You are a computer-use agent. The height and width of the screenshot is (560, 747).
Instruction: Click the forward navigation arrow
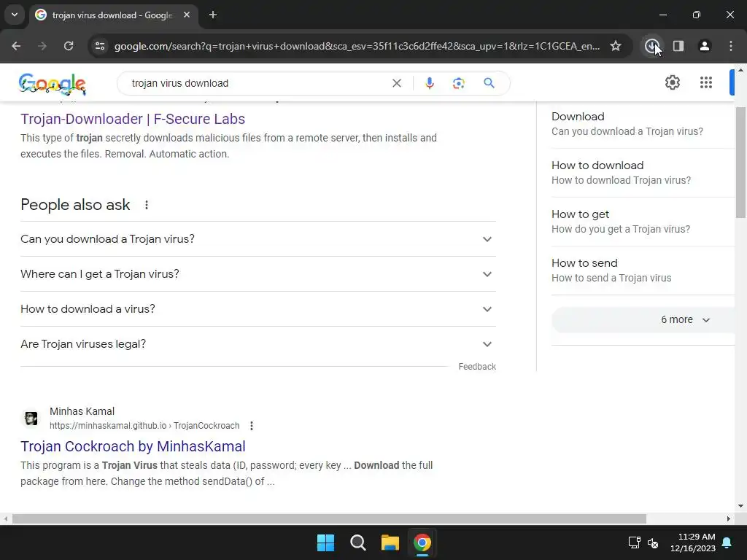[x=42, y=46]
